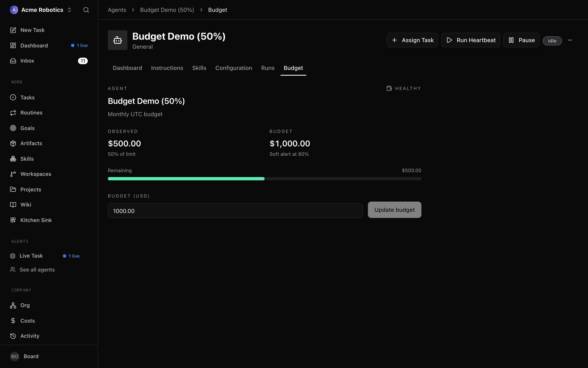Open the search icon in sidebar
588x368 pixels.
pos(86,10)
